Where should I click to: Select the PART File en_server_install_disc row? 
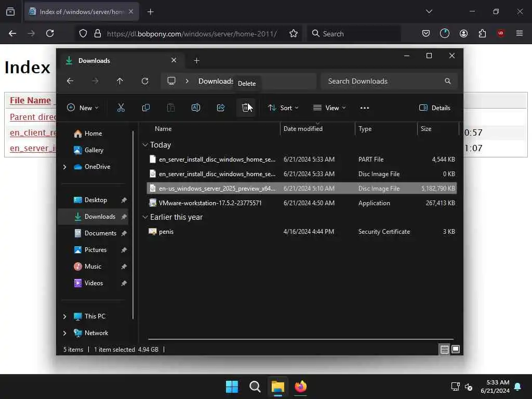(x=302, y=159)
